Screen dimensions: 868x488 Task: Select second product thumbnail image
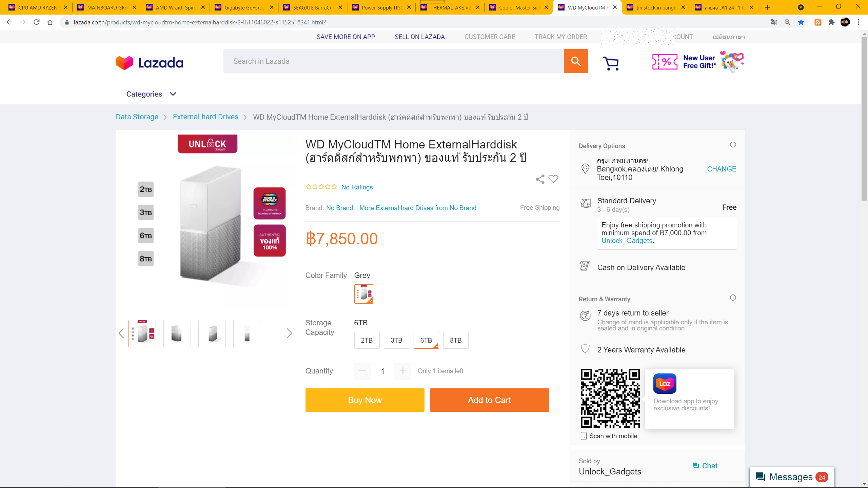coord(177,333)
